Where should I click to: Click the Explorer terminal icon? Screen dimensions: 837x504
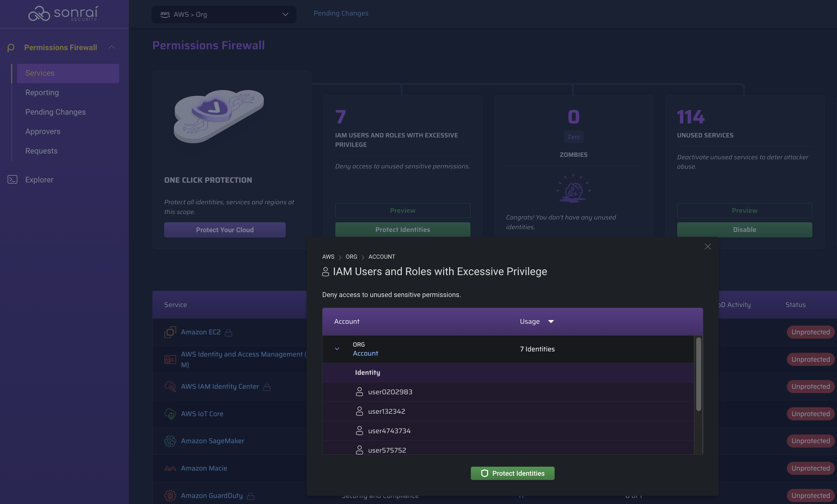12,179
